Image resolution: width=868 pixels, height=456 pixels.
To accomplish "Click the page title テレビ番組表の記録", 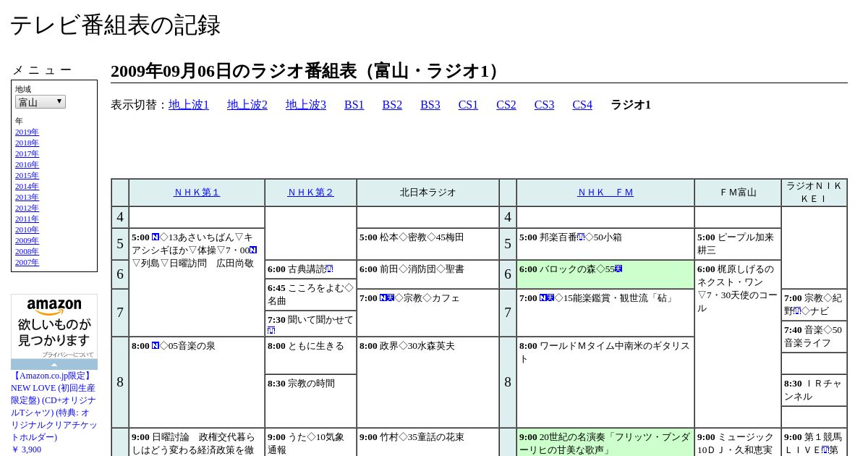I will pyautogui.click(x=115, y=25).
